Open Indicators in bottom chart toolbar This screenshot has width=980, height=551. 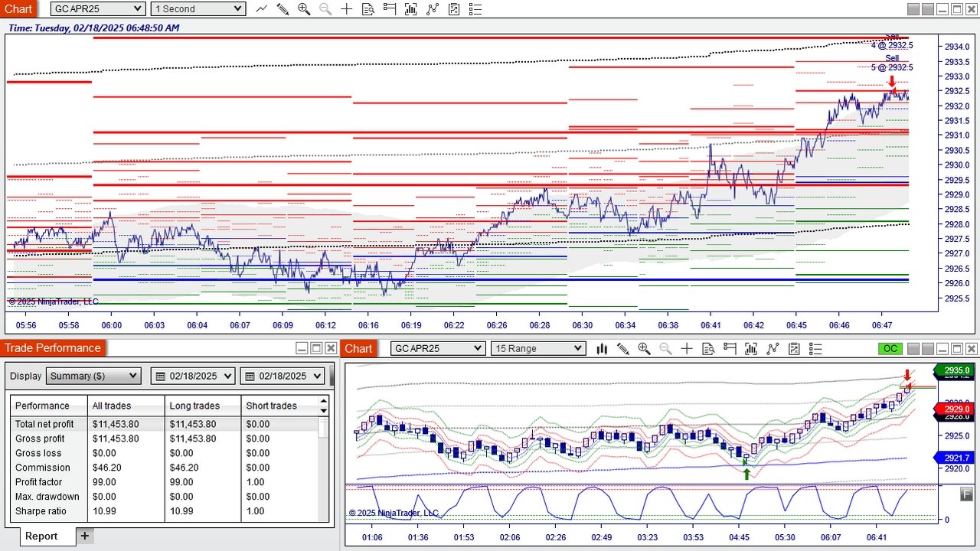click(x=773, y=349)
